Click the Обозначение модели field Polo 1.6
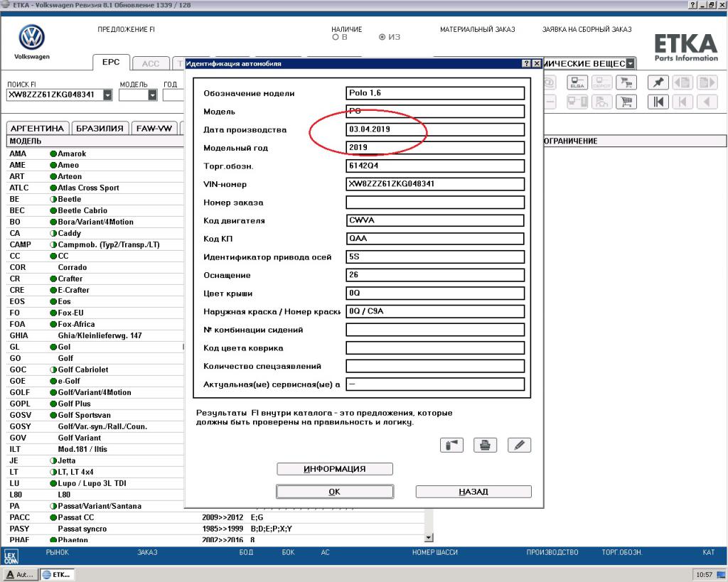Image resolution: width=728 pixels, height=582 pixels. pyautogui.click(x=435, y=93)
